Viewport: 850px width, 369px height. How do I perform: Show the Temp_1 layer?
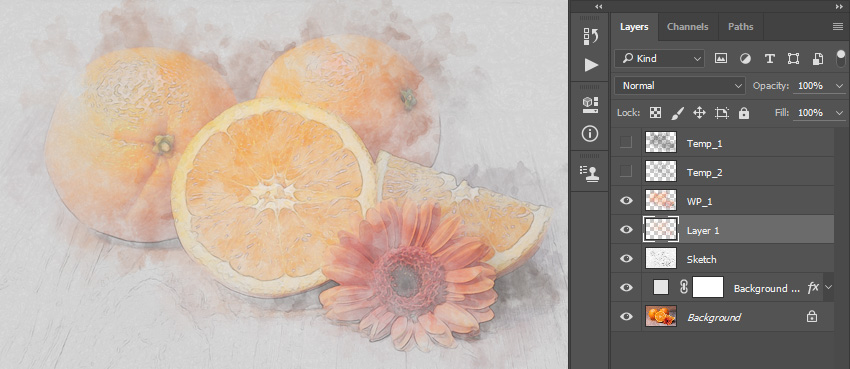[626, 143]
